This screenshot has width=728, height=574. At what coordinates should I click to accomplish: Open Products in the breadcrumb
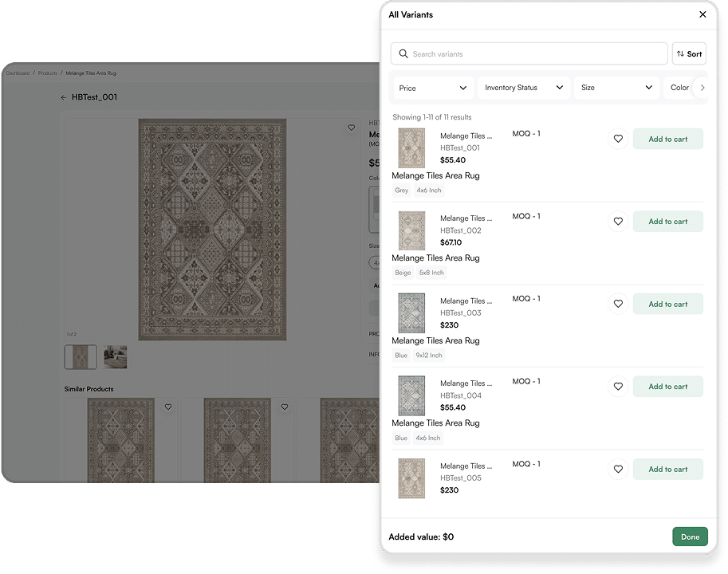[47, 73]
